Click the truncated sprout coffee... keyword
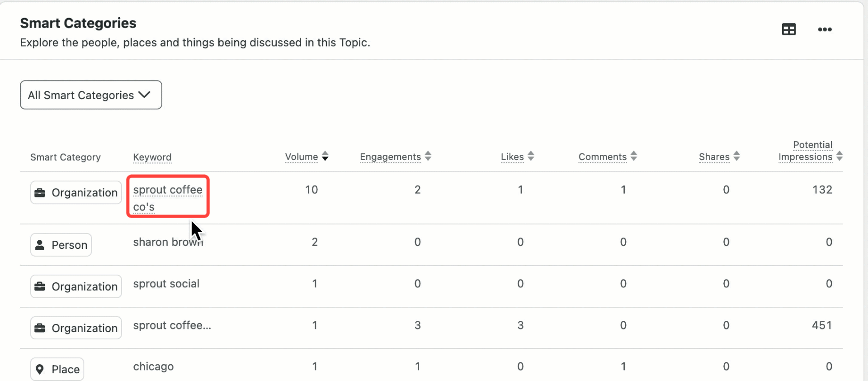This screenshot has width=868, height=381. pyautogui.click(x=172, y=325)
